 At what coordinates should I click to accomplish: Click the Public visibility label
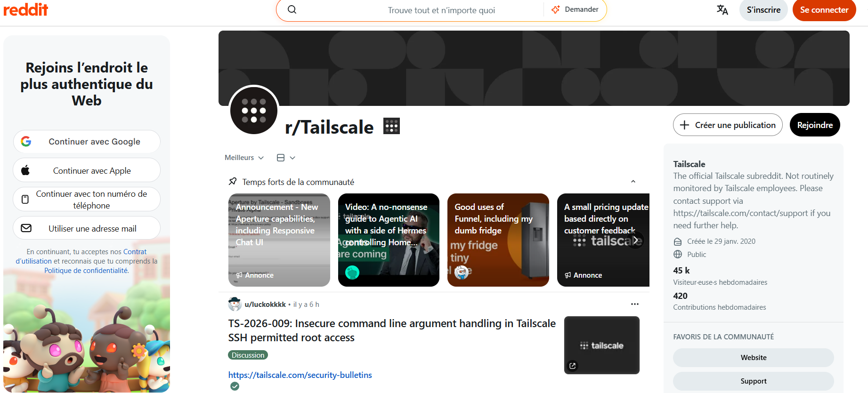[697, 255]
